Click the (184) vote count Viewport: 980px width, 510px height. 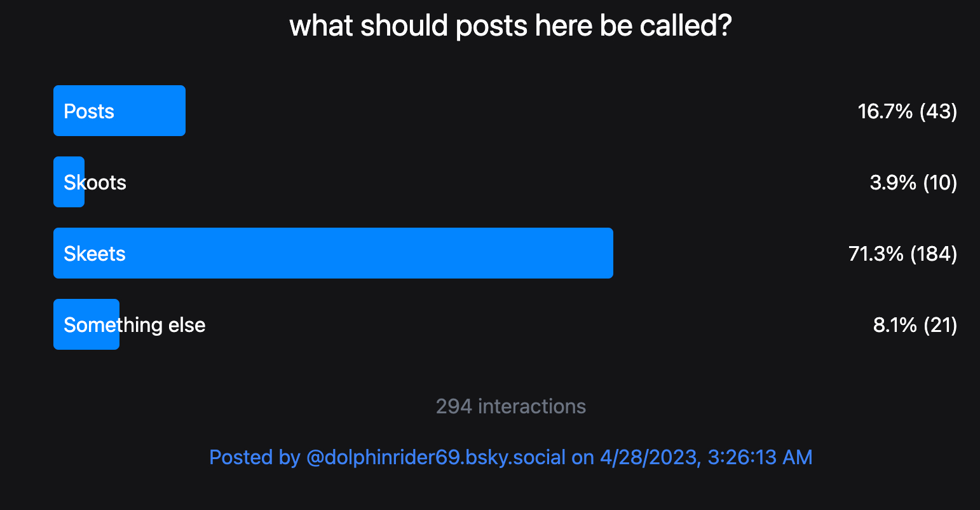[934, 254]
